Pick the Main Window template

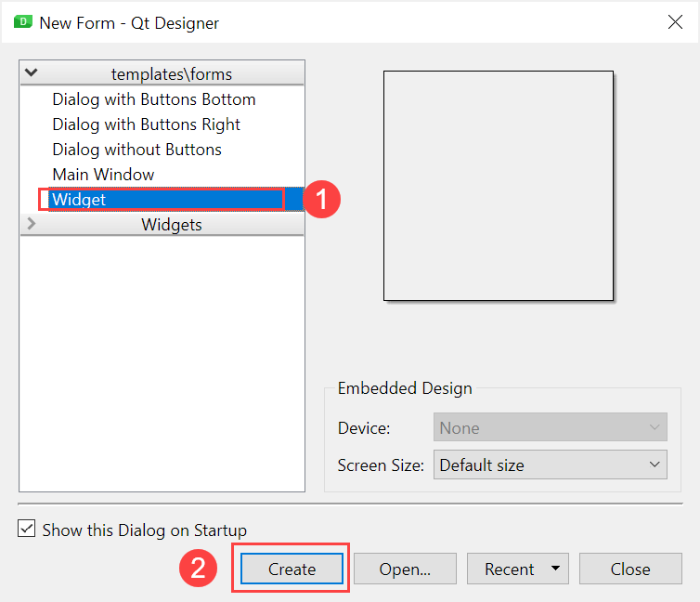pyautogui.click(x=104, y=174)
